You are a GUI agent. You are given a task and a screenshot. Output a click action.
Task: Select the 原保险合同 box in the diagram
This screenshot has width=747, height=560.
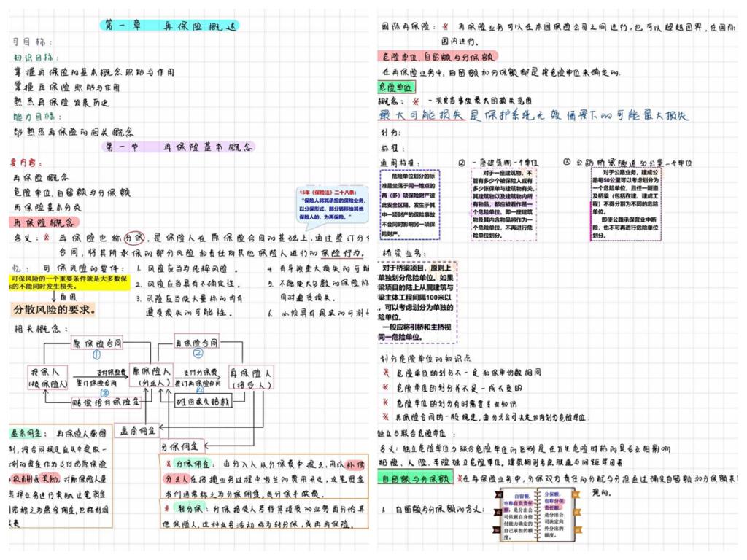click(96, 342)
